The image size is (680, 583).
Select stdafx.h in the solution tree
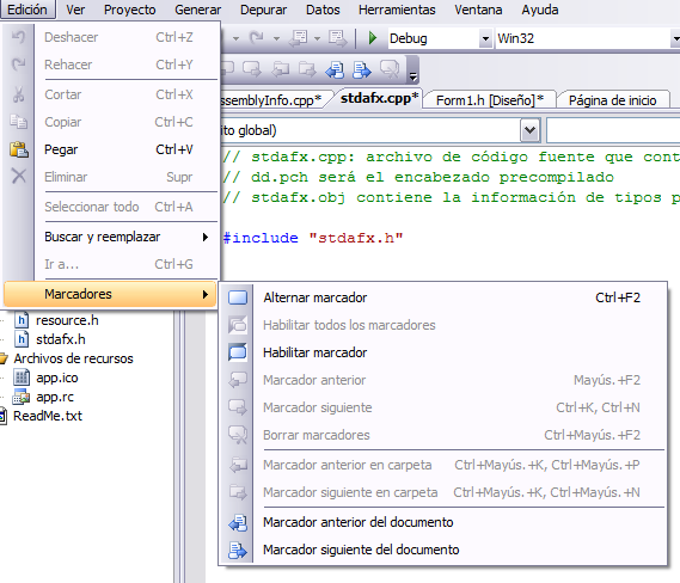tap(61, 339)
